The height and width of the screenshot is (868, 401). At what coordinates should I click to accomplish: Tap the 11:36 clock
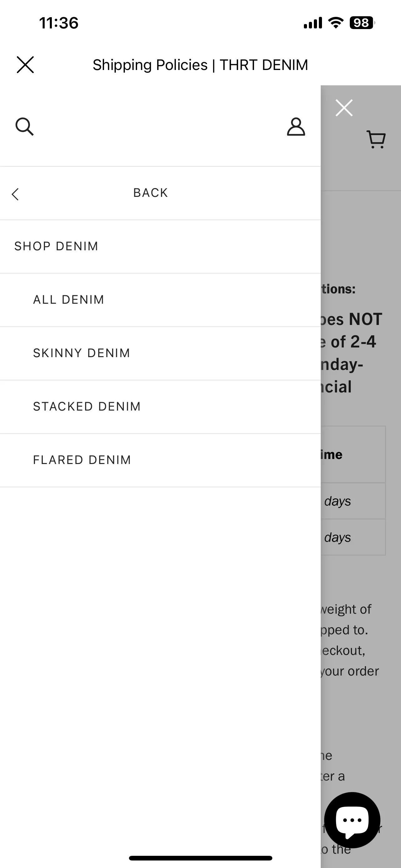click(59, 23)
